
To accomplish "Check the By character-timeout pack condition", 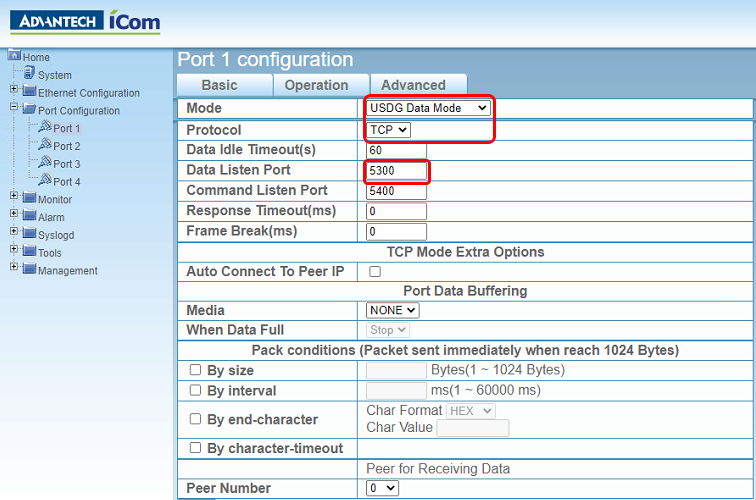I will (x=195, y=448).
